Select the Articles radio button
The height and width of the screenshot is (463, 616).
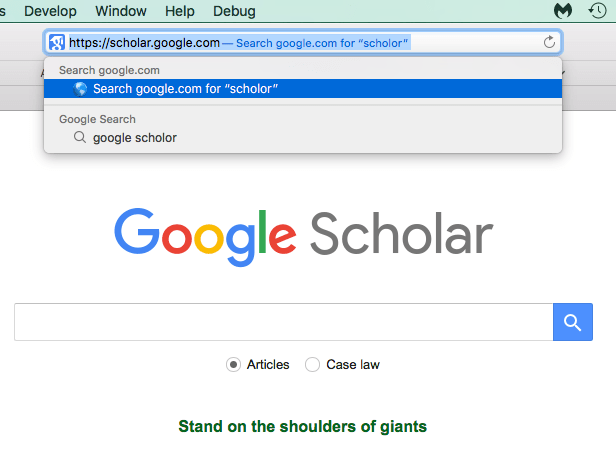(x=233, y=365)
